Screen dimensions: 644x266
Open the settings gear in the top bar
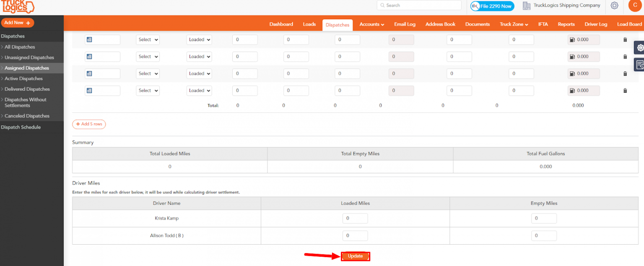[x=614, y=5]
